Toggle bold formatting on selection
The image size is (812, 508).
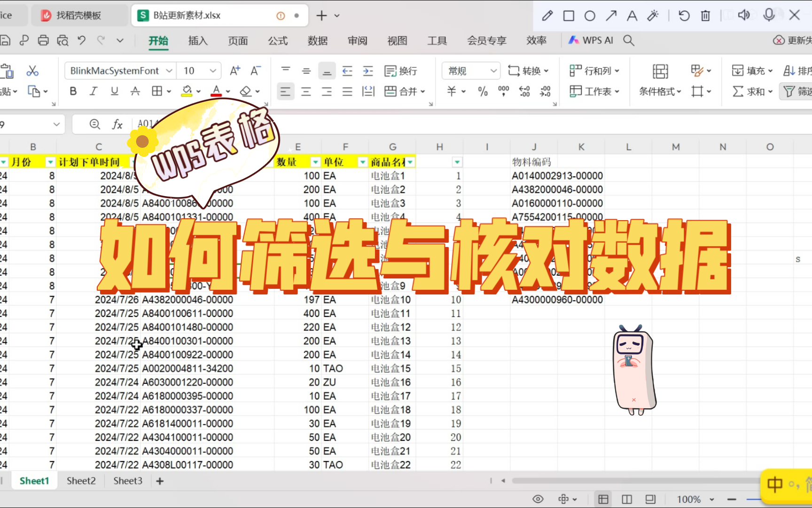pos(73,91)
